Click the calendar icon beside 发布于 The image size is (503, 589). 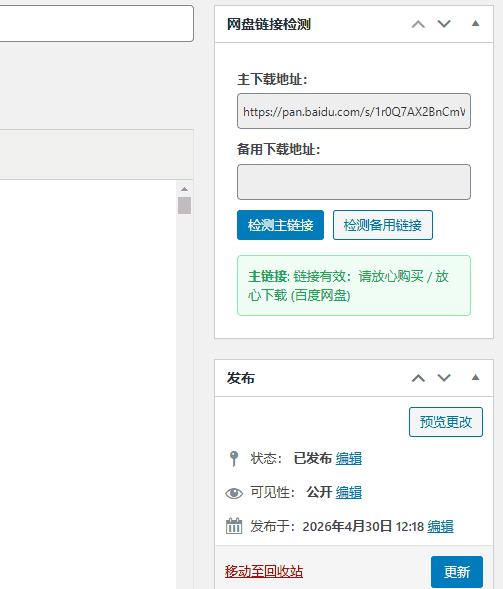[234, 526]
